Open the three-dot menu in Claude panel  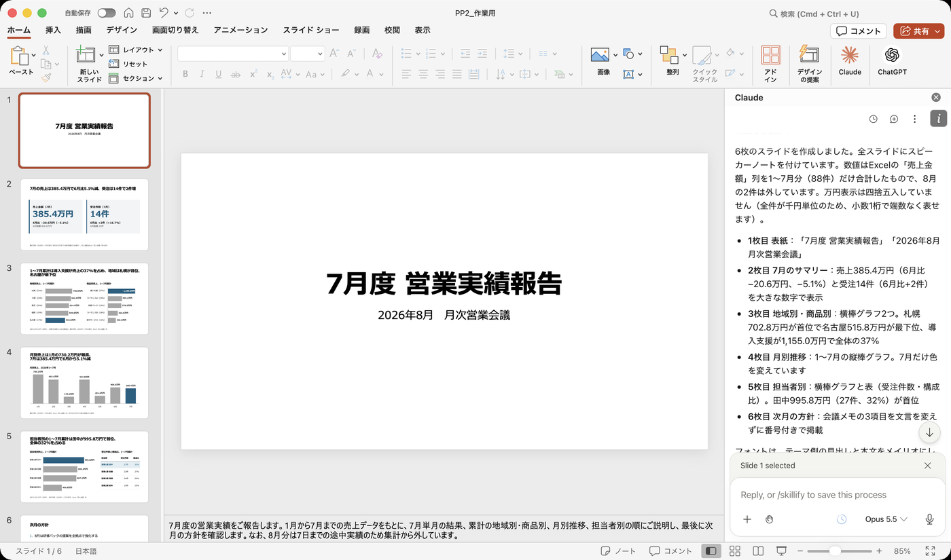(915, 119)
